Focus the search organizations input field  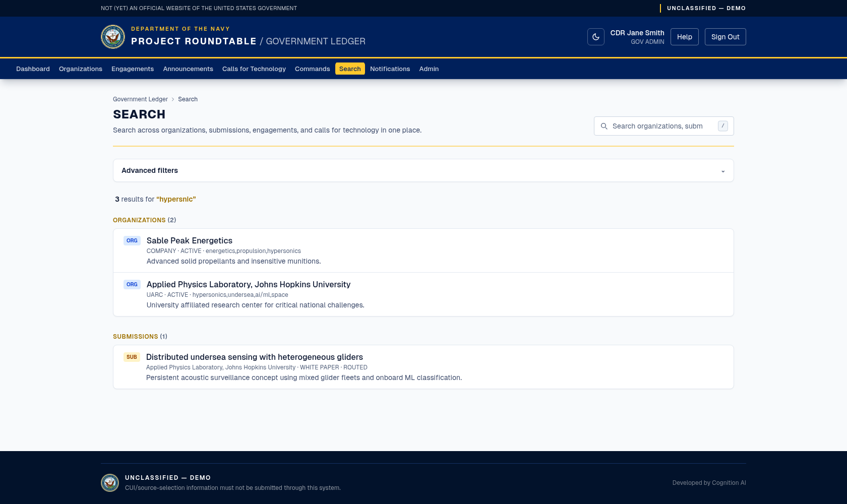point(663,126)
